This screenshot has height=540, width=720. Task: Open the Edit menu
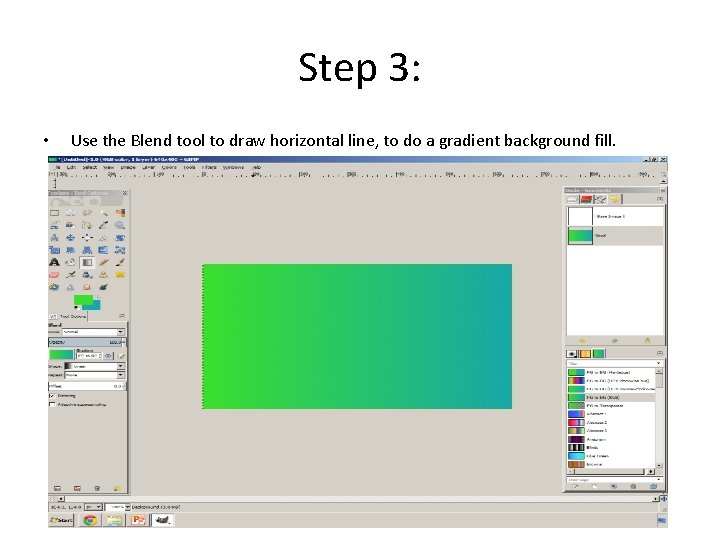click(x=72, y=168)
